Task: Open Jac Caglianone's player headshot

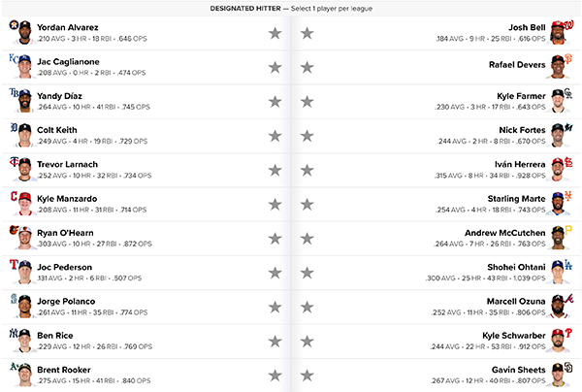Action: (24, 67)
